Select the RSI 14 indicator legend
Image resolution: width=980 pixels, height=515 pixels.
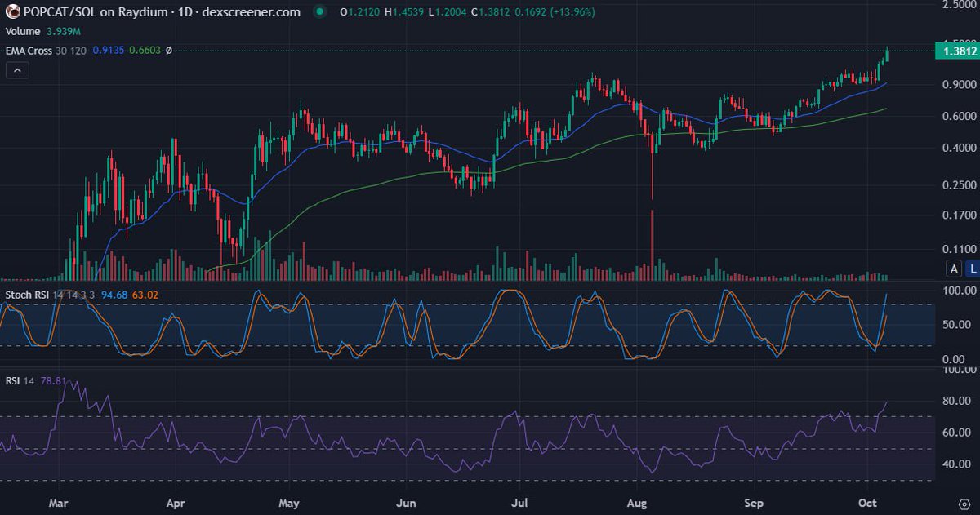[x=20, y=380]
